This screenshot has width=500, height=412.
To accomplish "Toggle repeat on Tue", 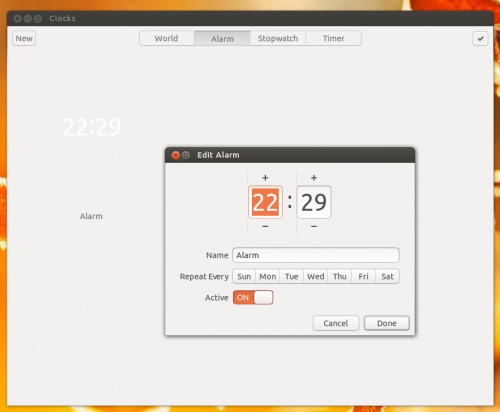I will coord(291,276).
